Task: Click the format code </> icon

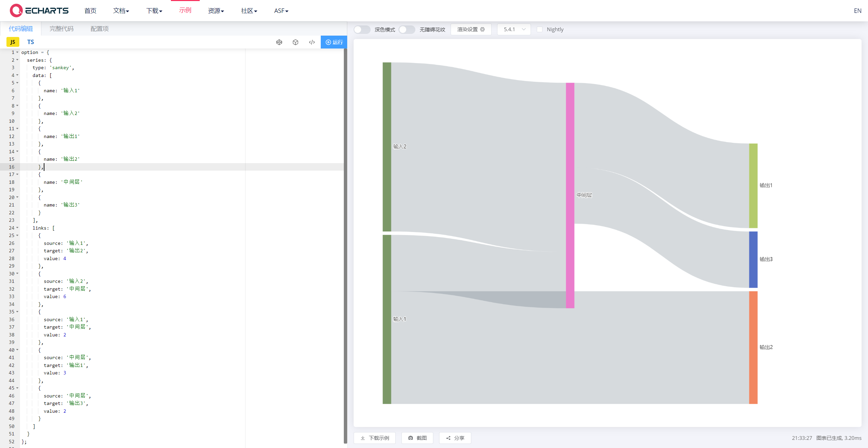Action: click(312, 42)
